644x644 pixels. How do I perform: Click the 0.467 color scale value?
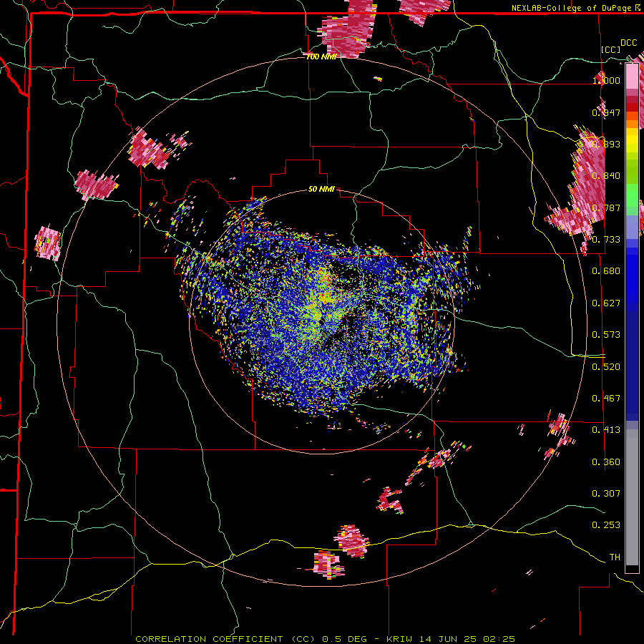click(606, 399)
